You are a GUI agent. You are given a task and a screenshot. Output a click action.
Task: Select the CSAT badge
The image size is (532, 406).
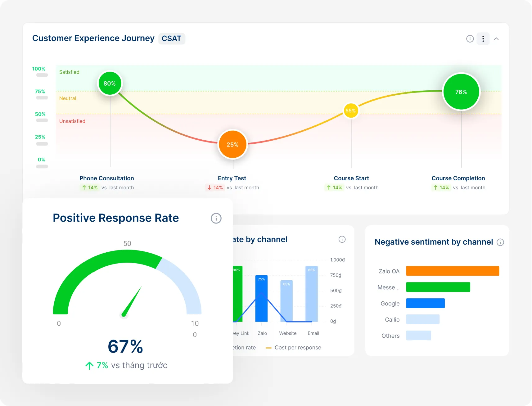pos(171,38)
